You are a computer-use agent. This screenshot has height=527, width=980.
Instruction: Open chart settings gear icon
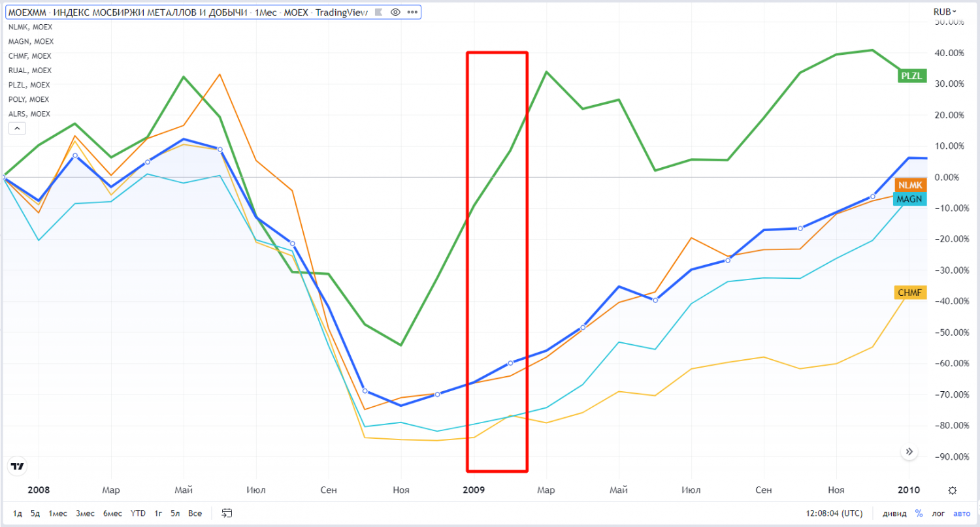(953, 490)
